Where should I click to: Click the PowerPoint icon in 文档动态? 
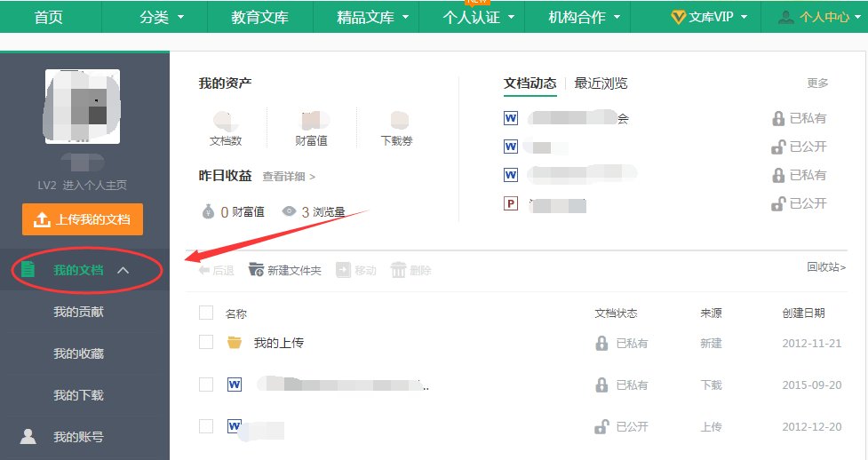pyautogui.click(x=510, y=203)
